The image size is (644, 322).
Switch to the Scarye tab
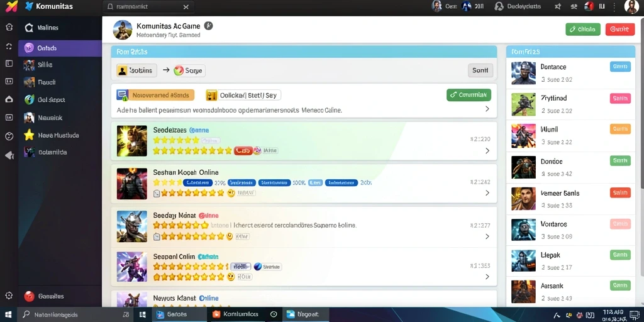click(189, 70)
